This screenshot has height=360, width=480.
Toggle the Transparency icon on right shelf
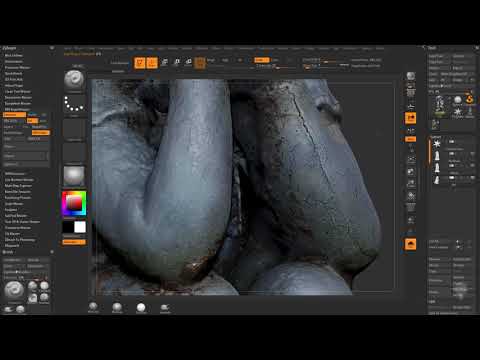411,220
